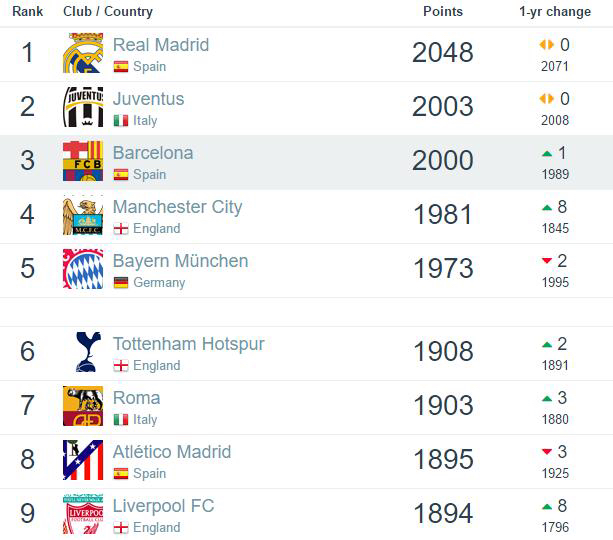Sort by the Points column header
This screenshot has width=613, height=540.
(x=443, y=12)
